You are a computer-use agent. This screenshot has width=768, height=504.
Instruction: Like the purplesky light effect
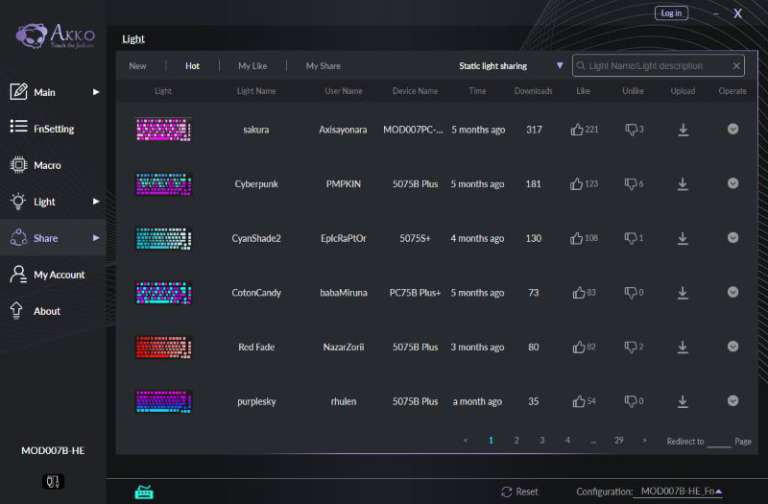tap(577, 401)
